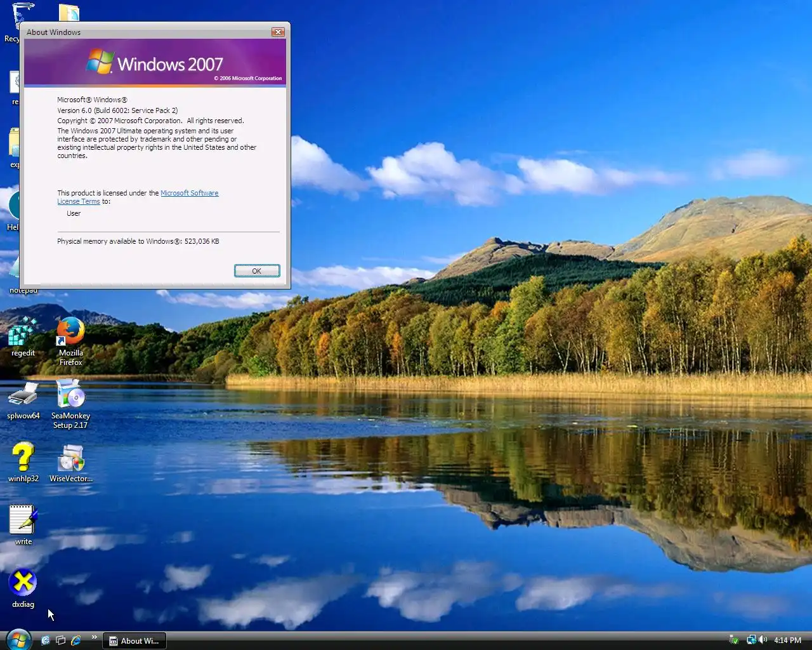Image resolution: width=812 pixels, height=650 pixels.
Task: Click the 4:14 PM taskbar clock
Action: [x=787, y=640]
